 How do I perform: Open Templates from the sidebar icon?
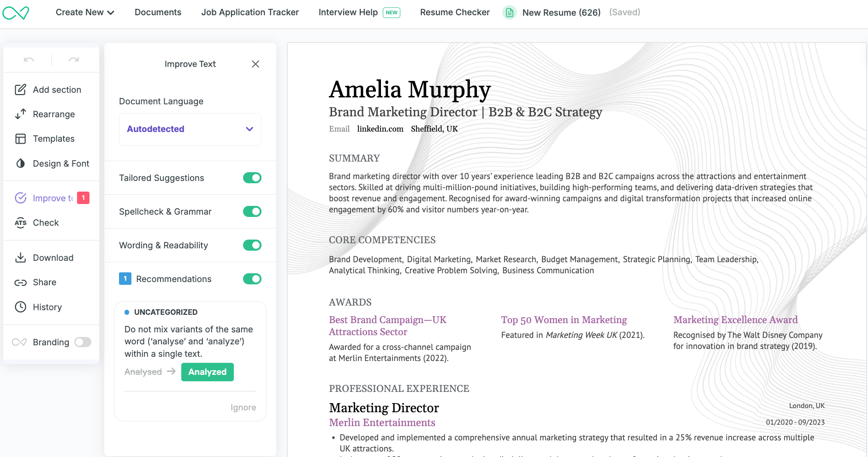coord(20,139)
